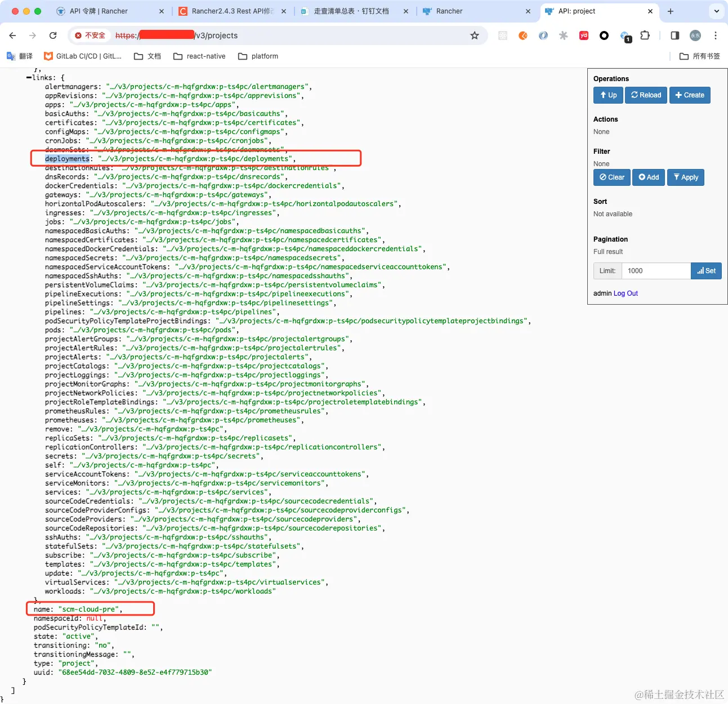Click the state value "active"
The width and height of the screenshot is (728, 704).
click(x=78, y=636)
